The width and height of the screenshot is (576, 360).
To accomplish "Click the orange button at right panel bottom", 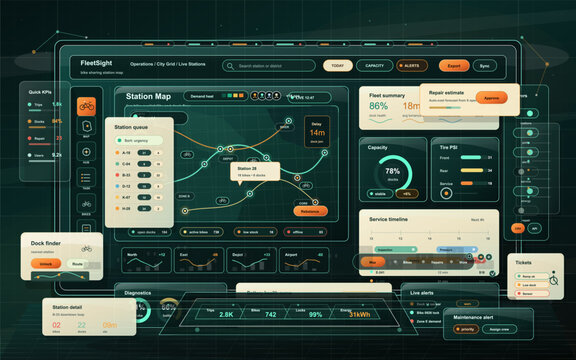I will (518, 228).
